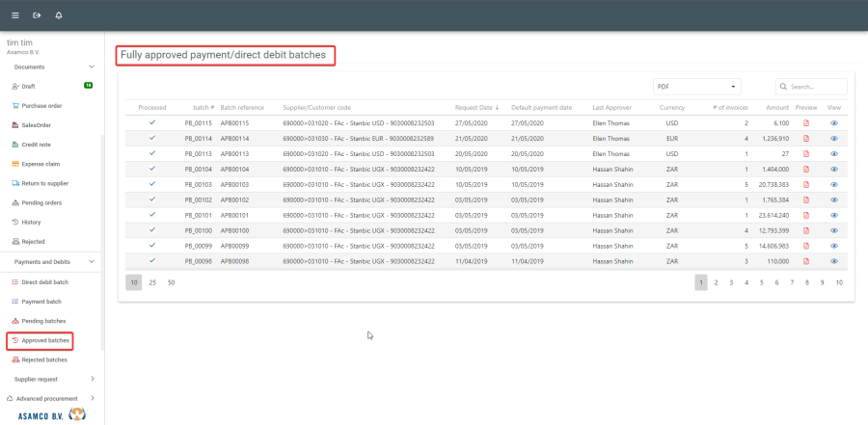Open the notifications bell icon
The image size is (868, 425).
(x=59, y=15)
